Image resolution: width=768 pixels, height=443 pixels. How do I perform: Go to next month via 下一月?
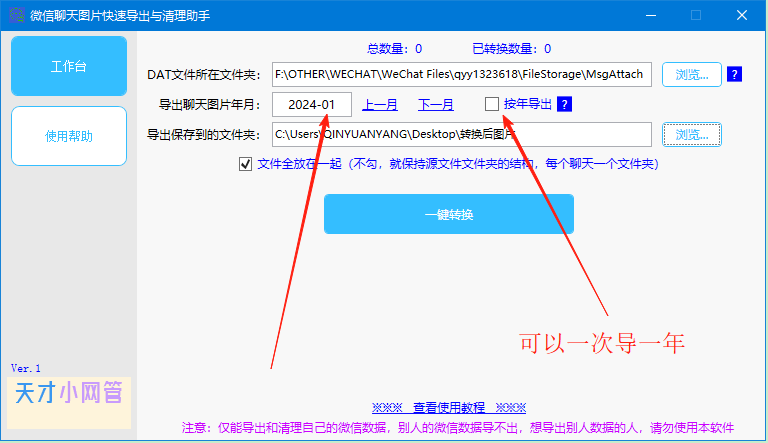[435, 104]
